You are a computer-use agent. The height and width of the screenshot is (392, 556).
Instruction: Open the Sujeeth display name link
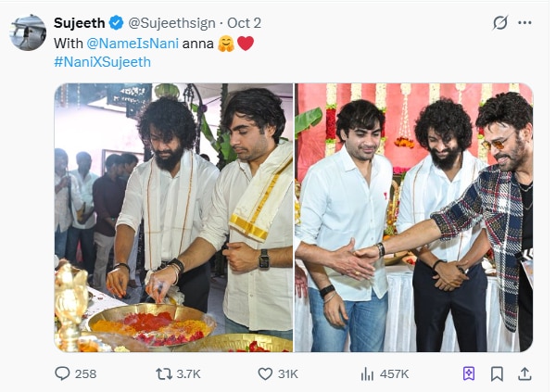[x=79, y=21]
